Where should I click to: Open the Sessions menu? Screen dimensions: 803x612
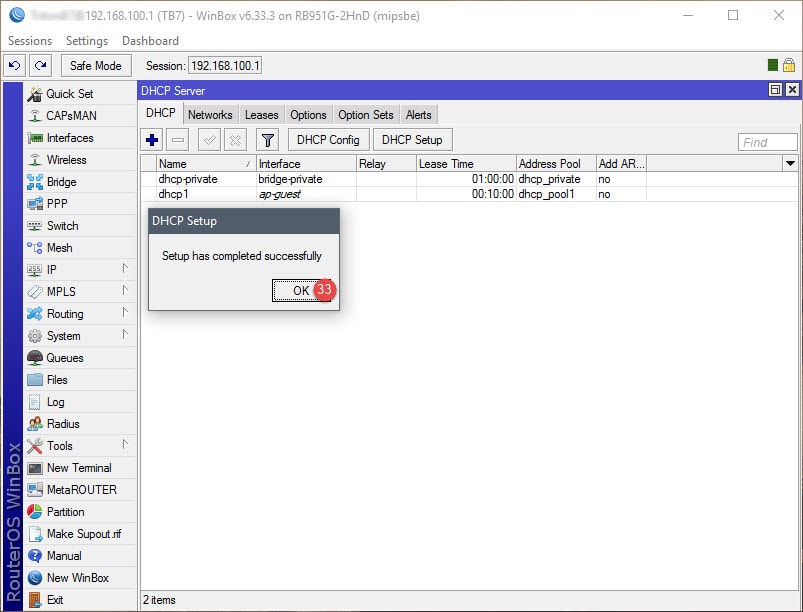pos(30,40)
